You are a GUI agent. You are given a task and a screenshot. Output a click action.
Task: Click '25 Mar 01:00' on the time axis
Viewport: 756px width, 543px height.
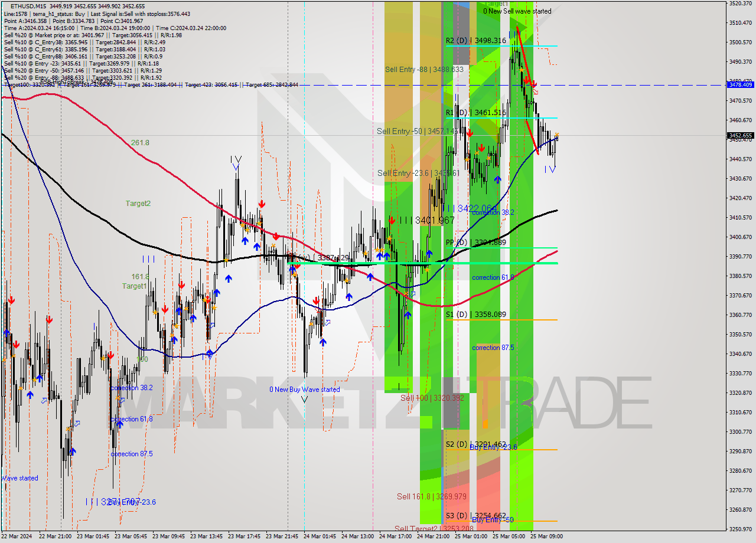[472, 536]
